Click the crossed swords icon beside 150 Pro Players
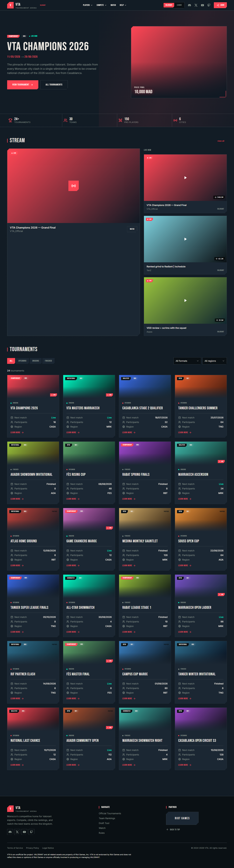Screen dimensions: 234x868 click(x=120, y=120)
